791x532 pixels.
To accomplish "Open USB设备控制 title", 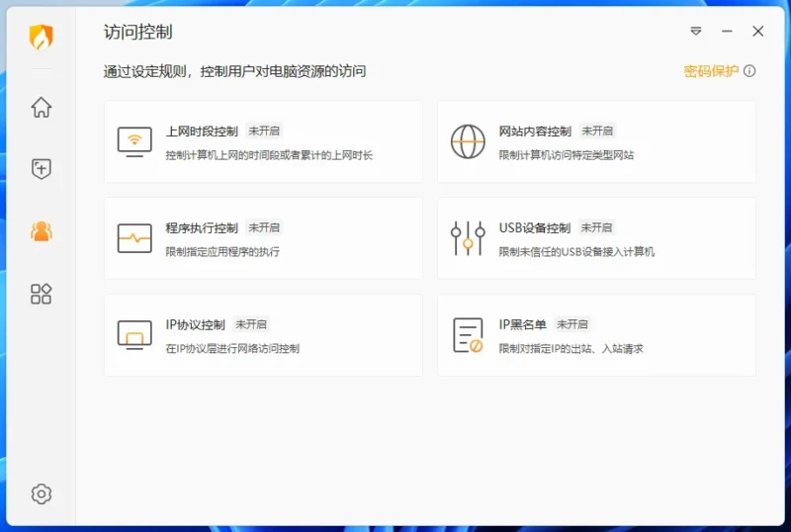I will (535, 228).
